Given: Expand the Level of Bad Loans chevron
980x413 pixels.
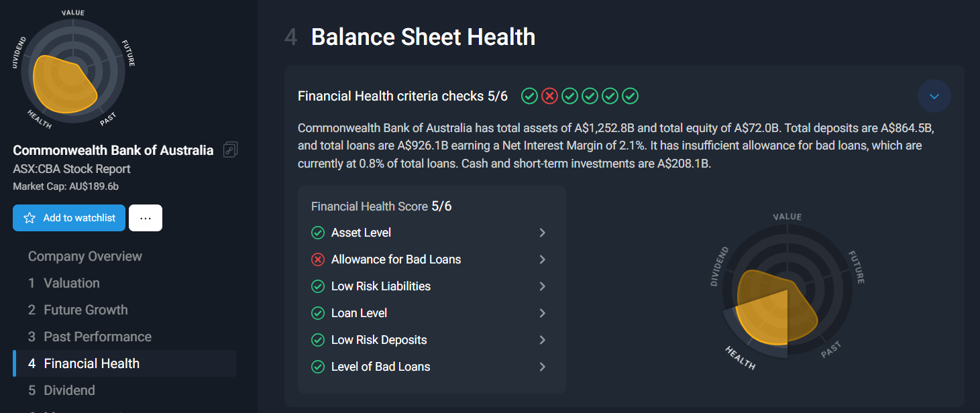Looking at the screenshot, I should tap(543, 367).
